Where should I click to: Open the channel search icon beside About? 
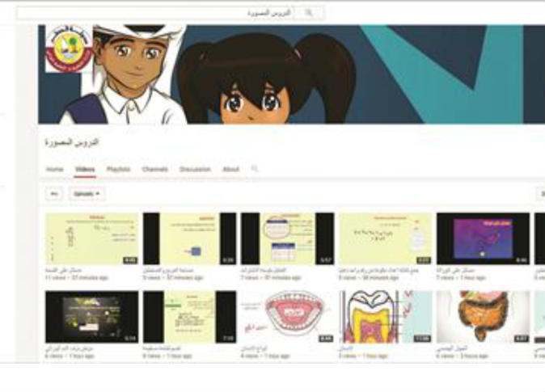tap(255, 170)
